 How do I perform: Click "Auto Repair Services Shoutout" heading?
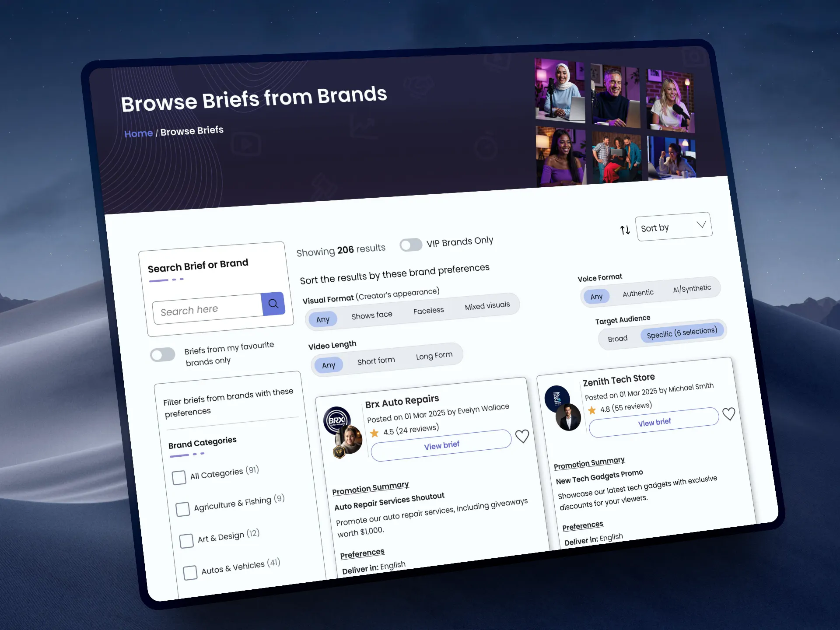[389, 501]
